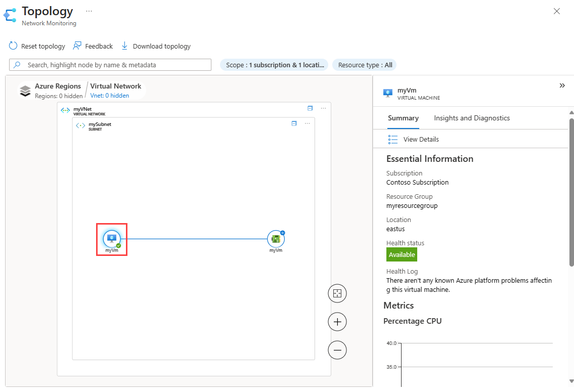Image resolution: width=574 pixels, height=392 pixels.
Task: Zoom out using the minus button
Action: tap(337, 350)
